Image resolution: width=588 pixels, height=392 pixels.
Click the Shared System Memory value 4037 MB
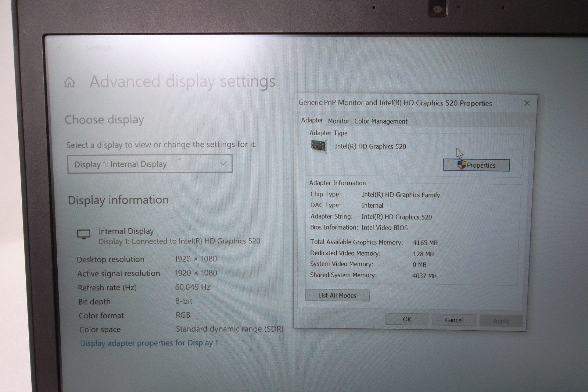[x=424, y=276]
